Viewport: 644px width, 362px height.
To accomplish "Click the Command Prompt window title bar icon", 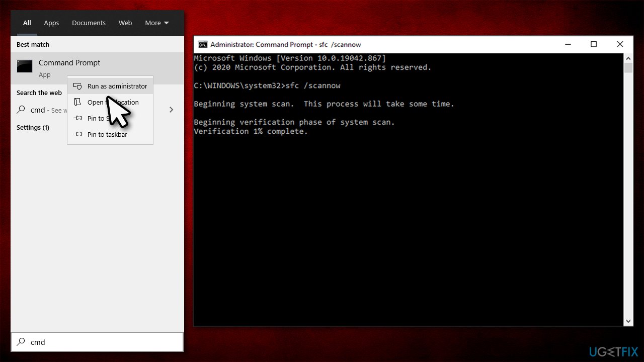I will [x=203, y=44].
